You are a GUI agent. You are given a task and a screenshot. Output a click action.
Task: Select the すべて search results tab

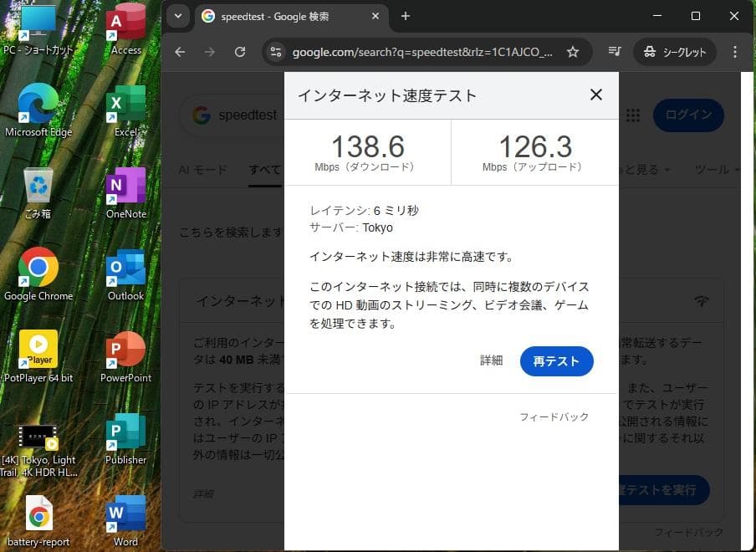tap(265, 170)
